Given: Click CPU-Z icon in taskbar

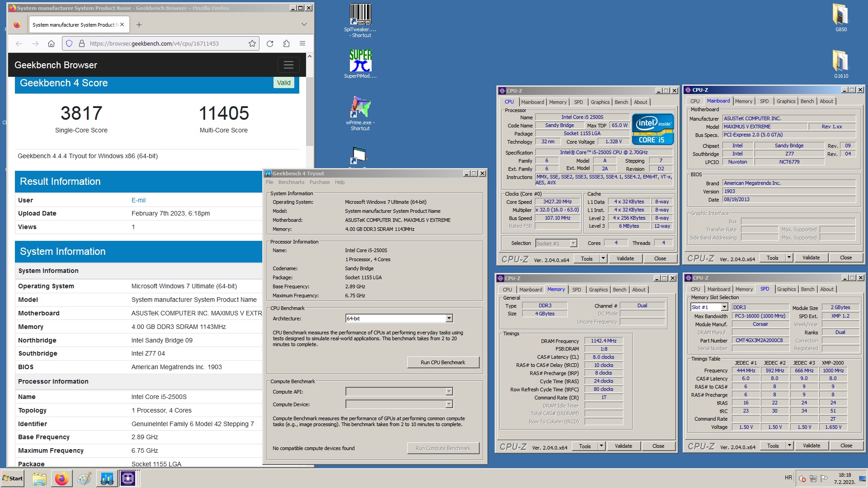Looking at the screenshot, I should (128, 479).
